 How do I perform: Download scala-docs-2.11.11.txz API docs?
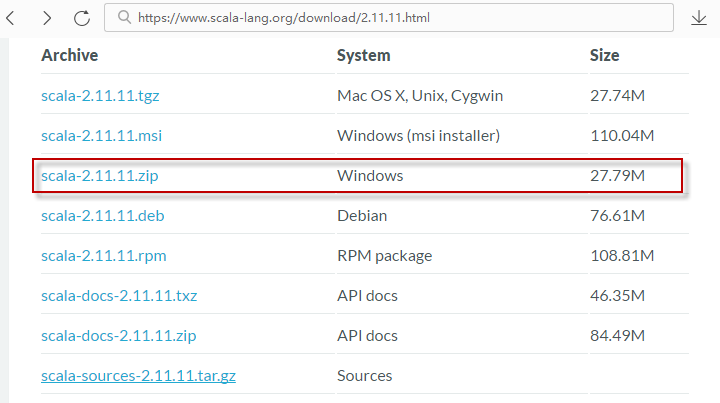point(119,296)
